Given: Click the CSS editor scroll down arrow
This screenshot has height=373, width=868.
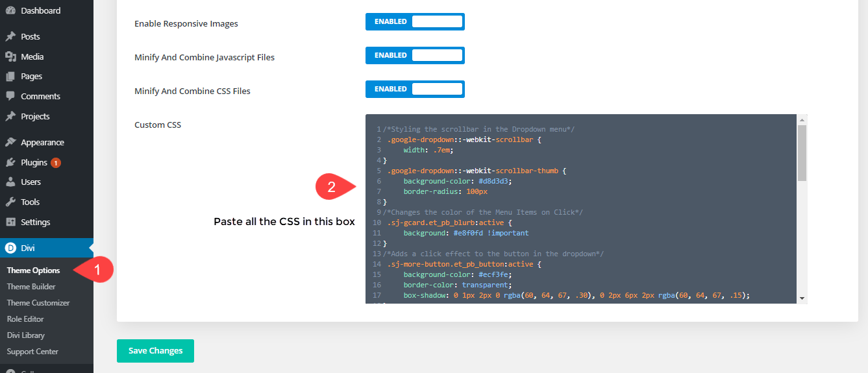Looking at the screenshot, I should pos(802,298).
